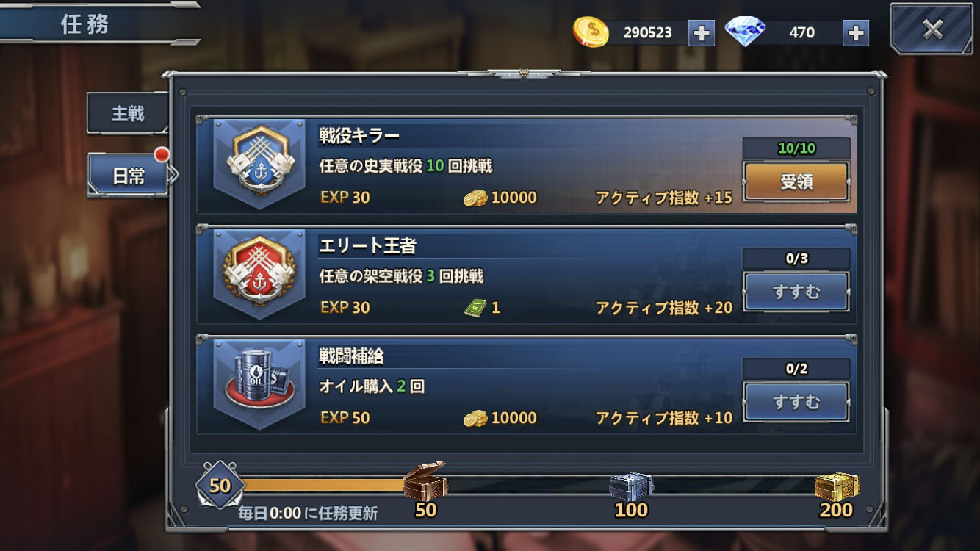Image resolution: width=980 pixels, height=551 pixels.
Task: Select the 日常 daily missions tab
Action: tap(128, 176)
